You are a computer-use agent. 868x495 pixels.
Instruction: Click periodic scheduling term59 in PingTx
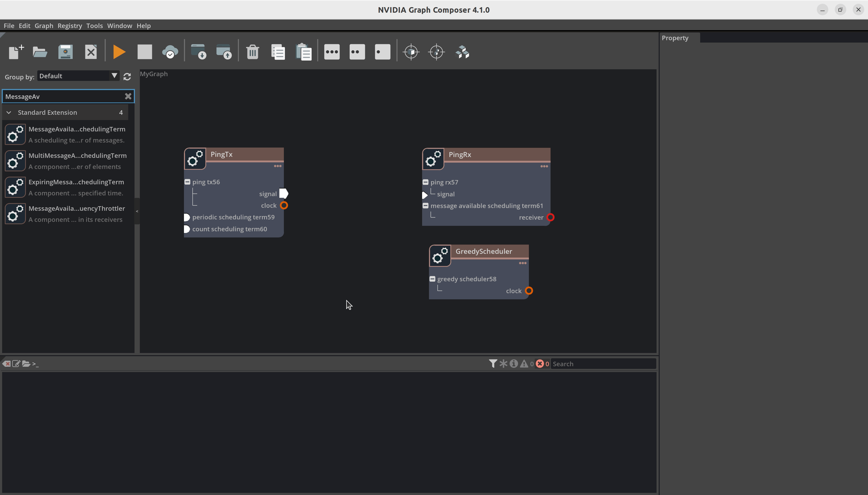pos(233,217)
